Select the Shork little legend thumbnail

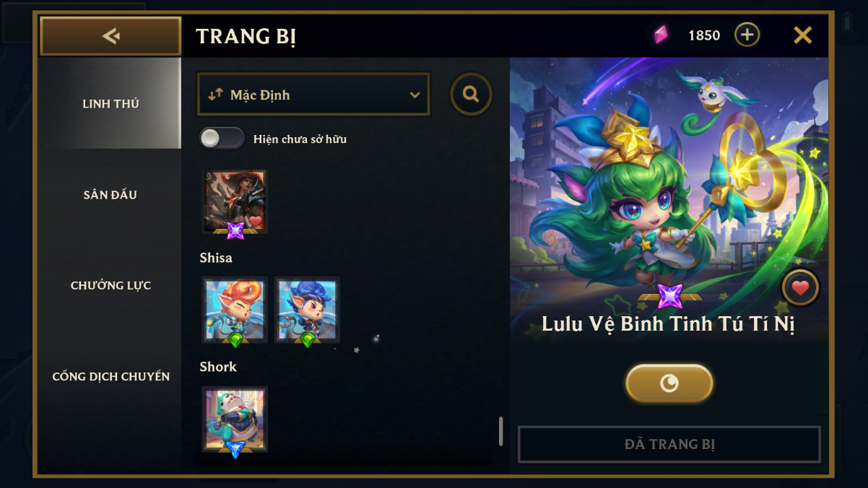point(235,419)
